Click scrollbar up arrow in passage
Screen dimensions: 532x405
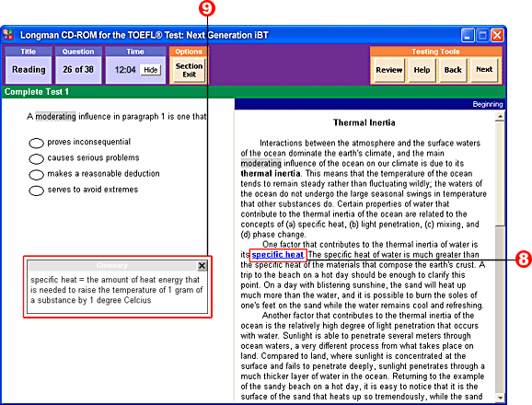500,117
